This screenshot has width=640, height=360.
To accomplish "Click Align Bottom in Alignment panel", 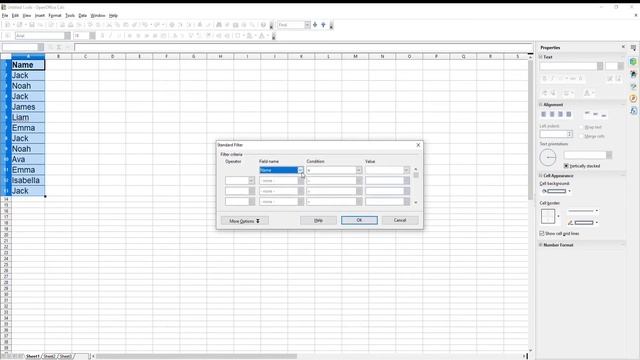I will click(604, 114).
